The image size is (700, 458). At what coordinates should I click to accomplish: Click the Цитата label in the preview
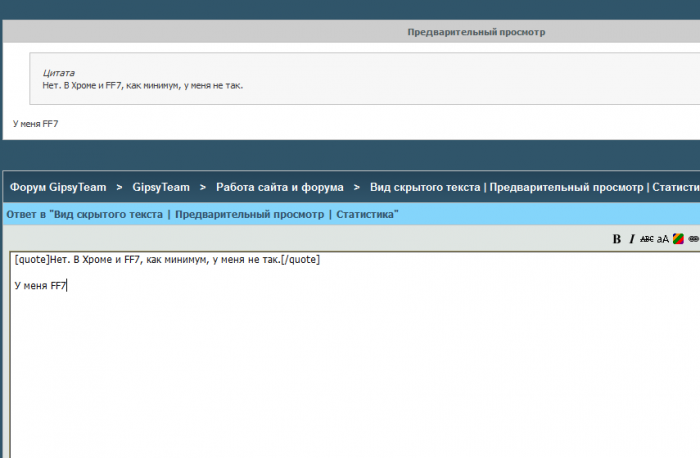[x=59, y=73]
